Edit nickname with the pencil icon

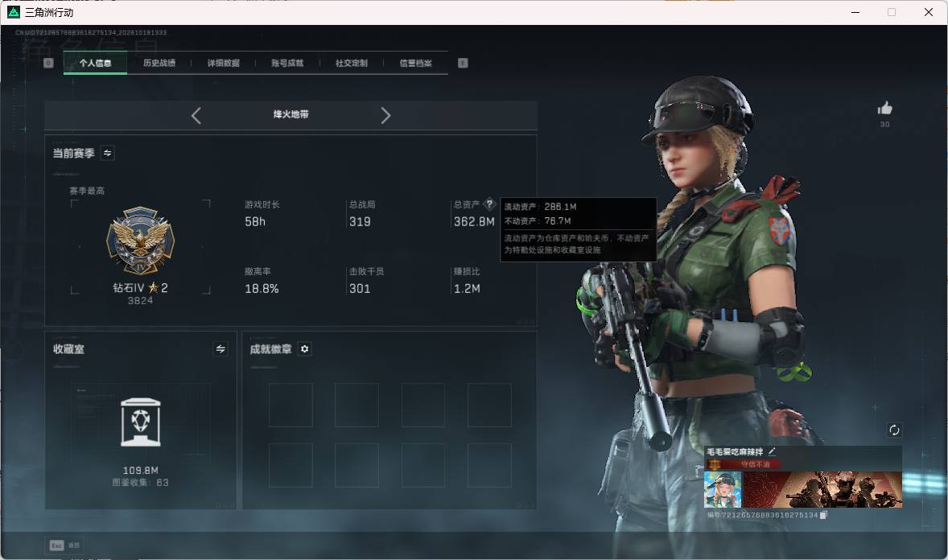(x=772, y=451)
